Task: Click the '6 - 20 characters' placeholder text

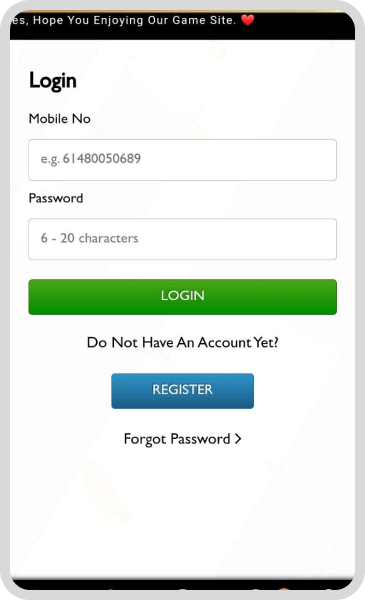Action: pyautogui.click(x=90, y=238)
